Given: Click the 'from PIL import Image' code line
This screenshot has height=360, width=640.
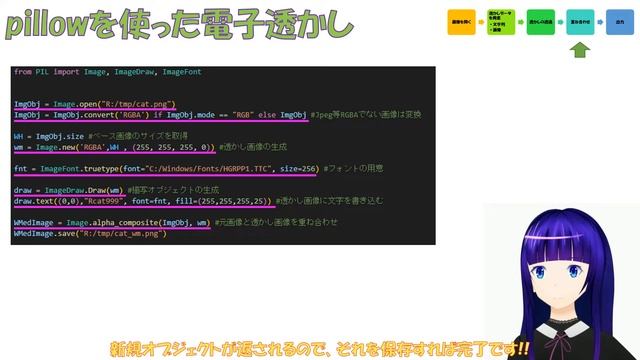Looking at the screenshot, I should pos(108,72).
